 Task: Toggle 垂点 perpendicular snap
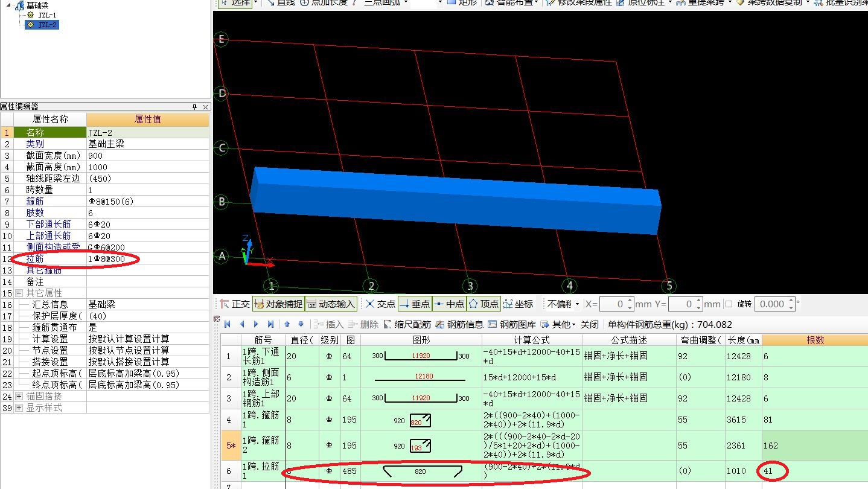[415, 304]
